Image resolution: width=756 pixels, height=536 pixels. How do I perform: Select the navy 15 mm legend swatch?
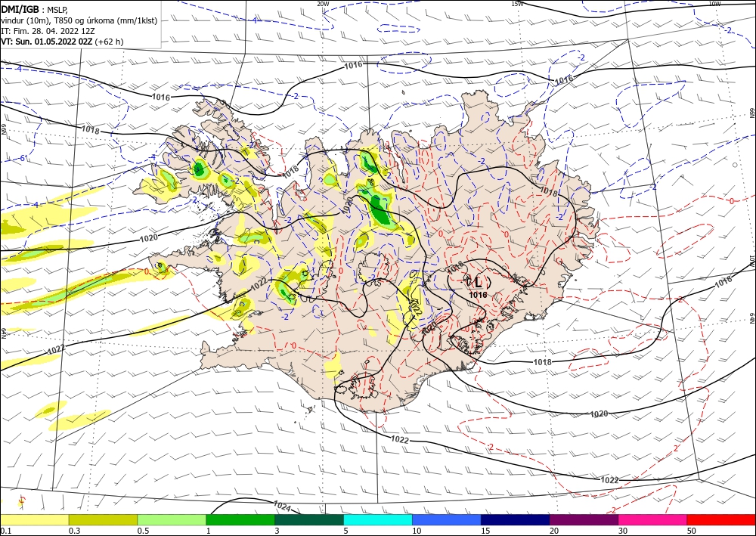point(516,520)
